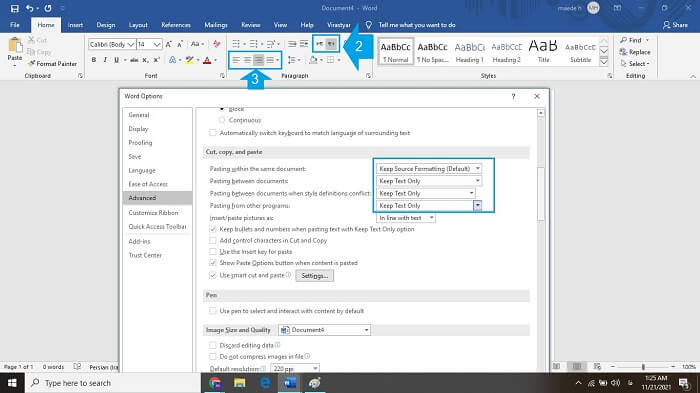
Task: Apply red font color
Action: coord(207,60)
